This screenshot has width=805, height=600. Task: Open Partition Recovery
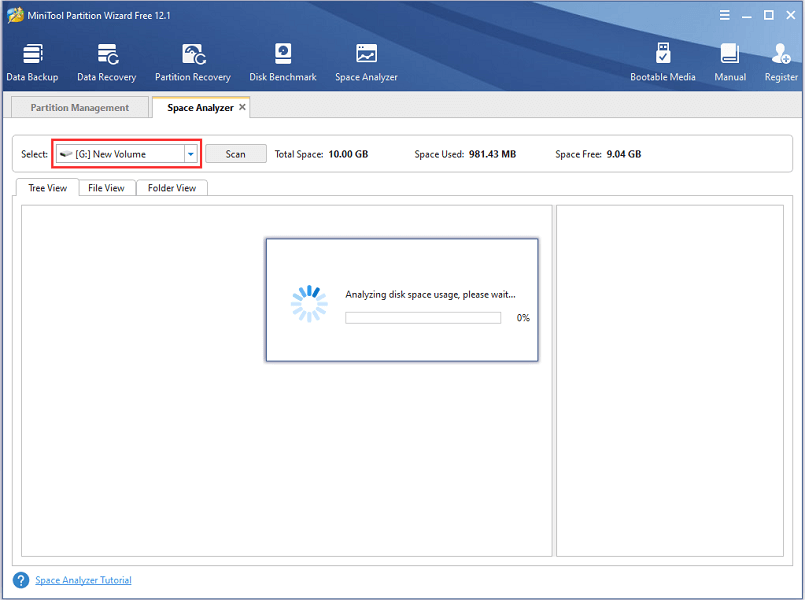pyautogui.click(x=192, y=58)
